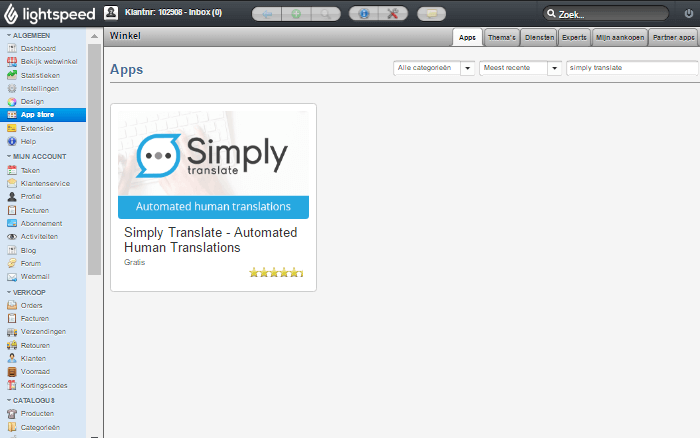Click the arrow of the categories dropdown
This screenshot has width=700, height=438.
click(x=467, y=68)
